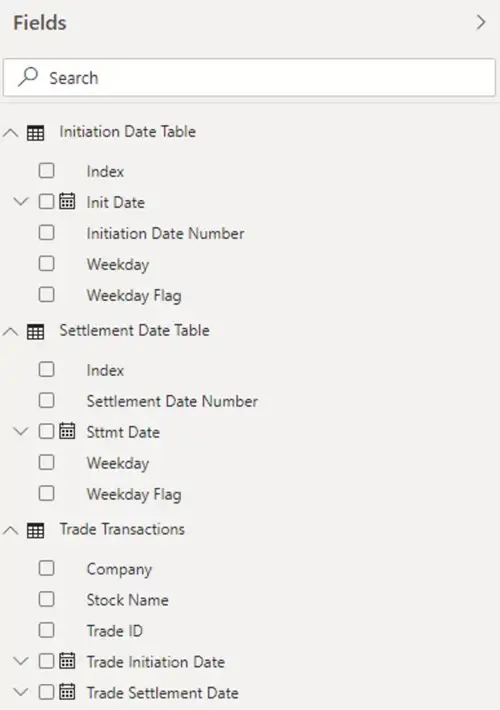
Task: Click the table icon beside Initiation Date Table
Action: coord(35,133)
